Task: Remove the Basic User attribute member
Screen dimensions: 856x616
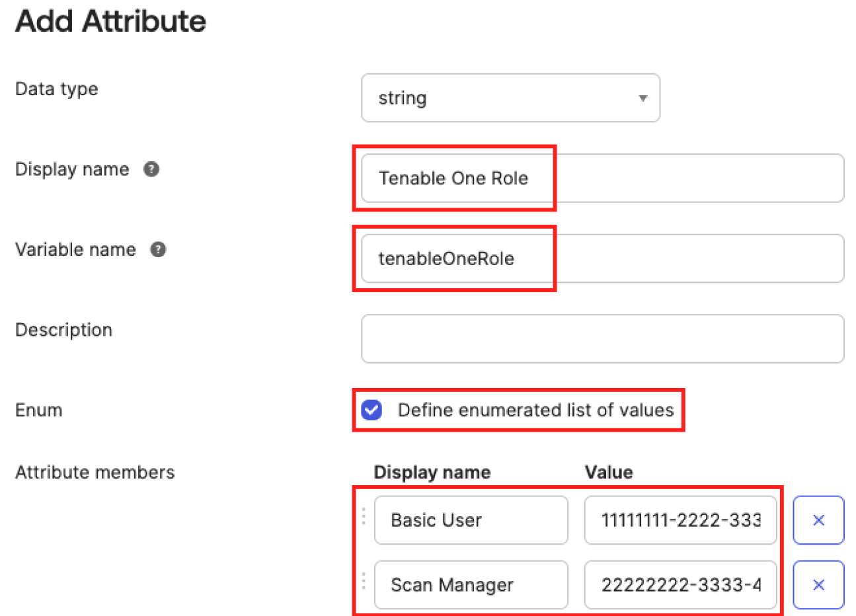Action: [818, 520]
